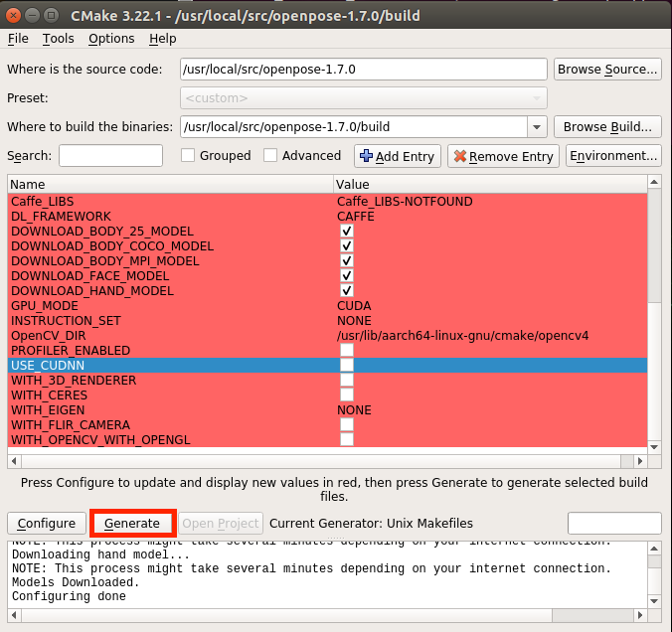Click the output log scroll down arrow
The image size is (672, 632).
click(654, 601)
